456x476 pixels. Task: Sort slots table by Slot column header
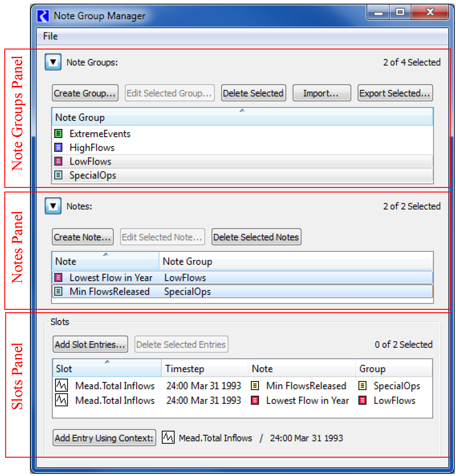pyautogui.click(x=107, y=368)
